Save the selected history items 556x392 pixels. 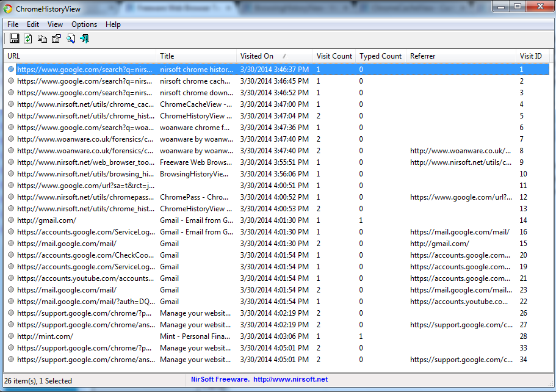(14, 38)
